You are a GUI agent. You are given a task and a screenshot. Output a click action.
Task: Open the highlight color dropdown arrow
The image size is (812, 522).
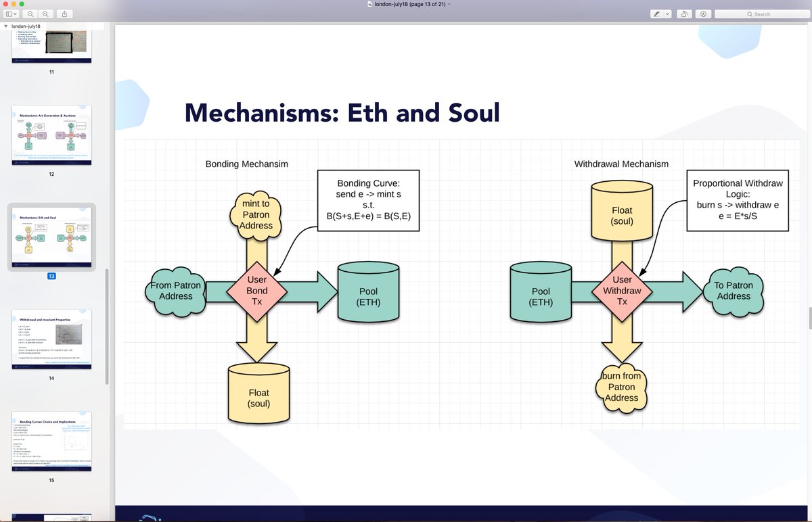click(667, 14)
